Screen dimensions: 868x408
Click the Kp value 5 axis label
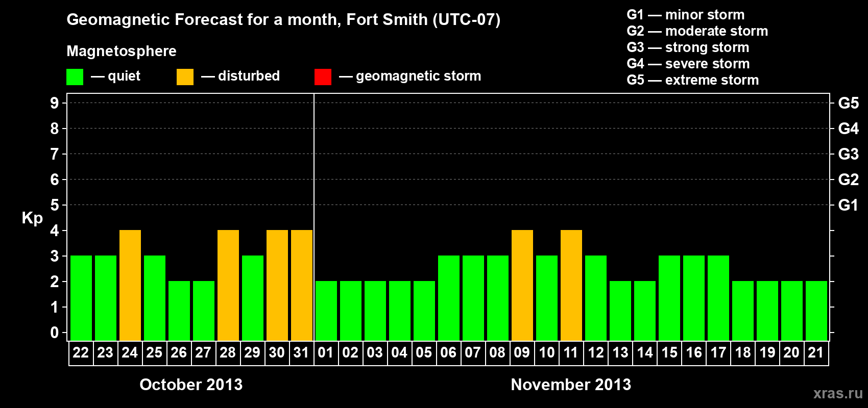[x=54, y=205]
